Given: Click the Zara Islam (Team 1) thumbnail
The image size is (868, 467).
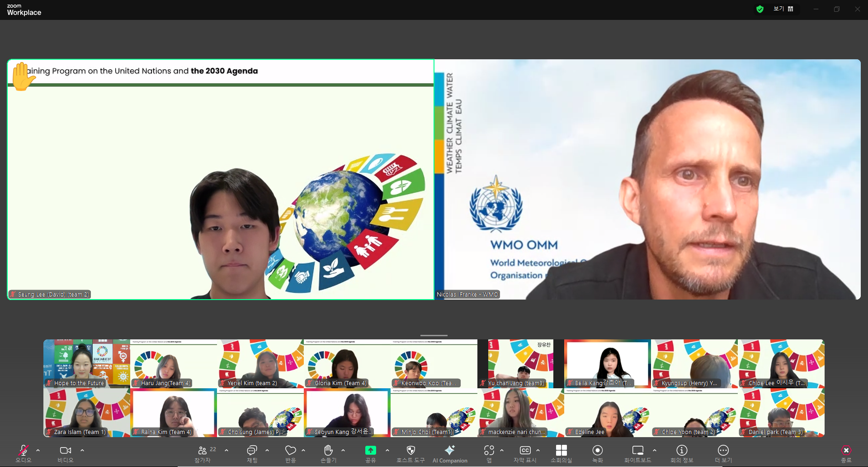Looking at the screenshot, I should coord(87,413).
